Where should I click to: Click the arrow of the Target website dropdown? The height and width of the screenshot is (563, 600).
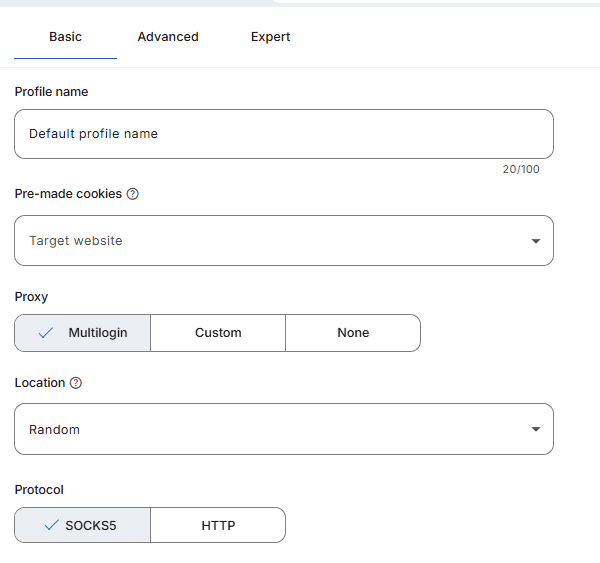click(x=536, y=241)
